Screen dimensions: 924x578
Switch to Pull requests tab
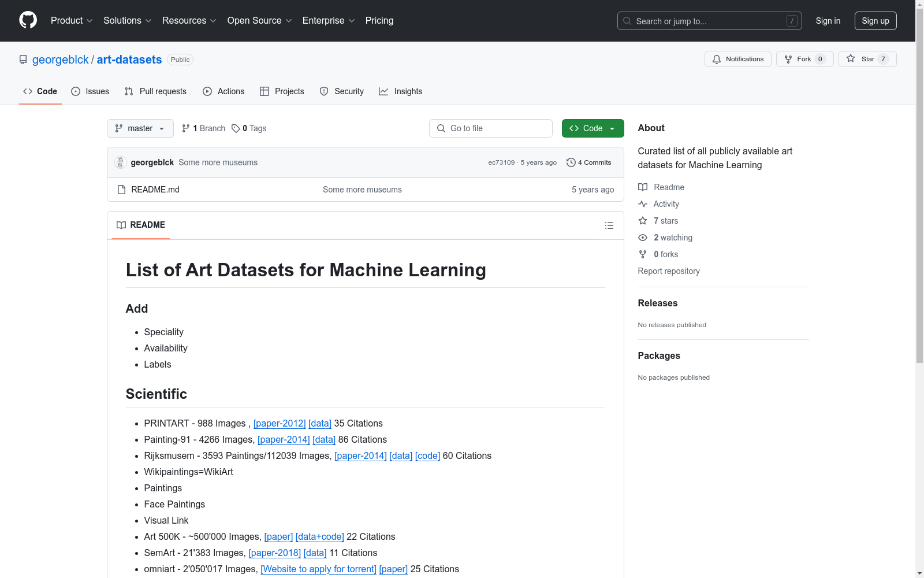[x=155, y=91]
